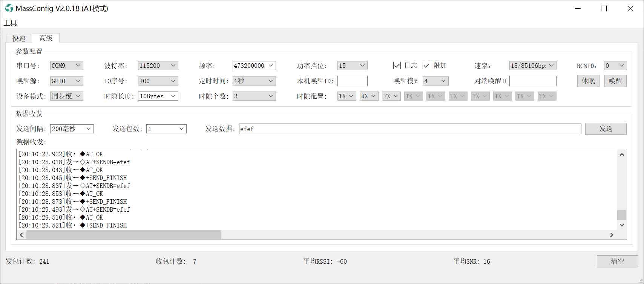Click the log's scroll-left arrow
This screenshot has width=644, height=284.
point(21,235)
